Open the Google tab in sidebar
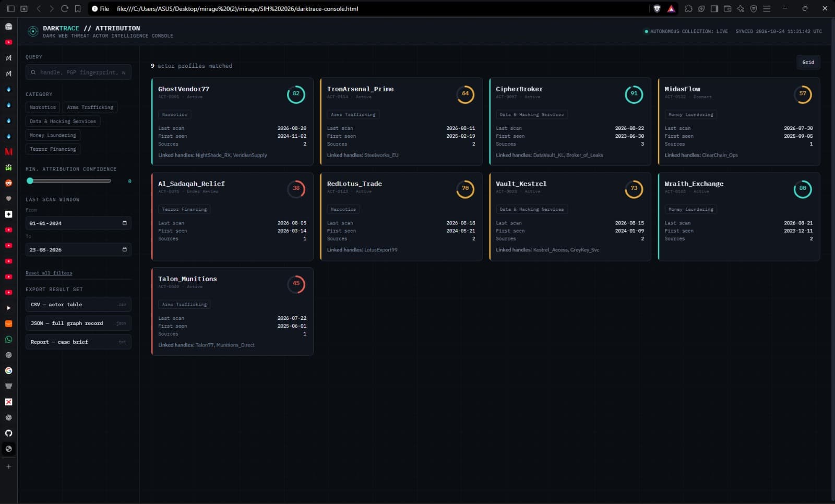 coord(8,370)
